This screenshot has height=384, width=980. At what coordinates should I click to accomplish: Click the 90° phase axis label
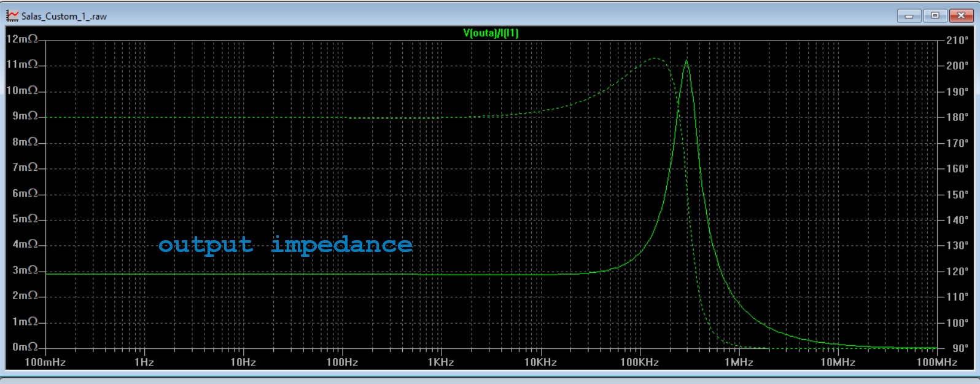tap(960, 348)
